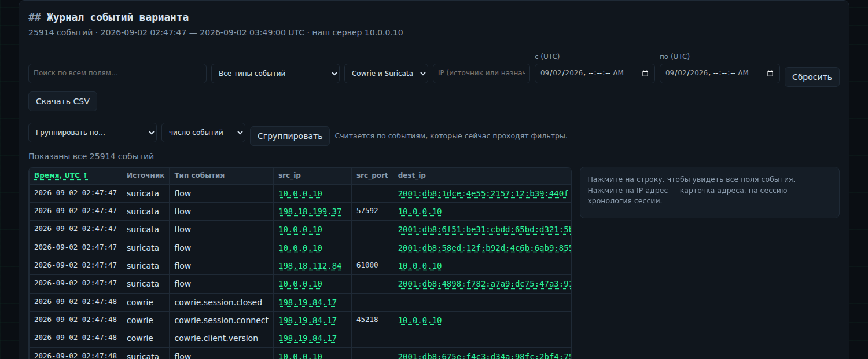Click dest_ip 10.0.0.10 in the port 61000 row

point(420,266)
